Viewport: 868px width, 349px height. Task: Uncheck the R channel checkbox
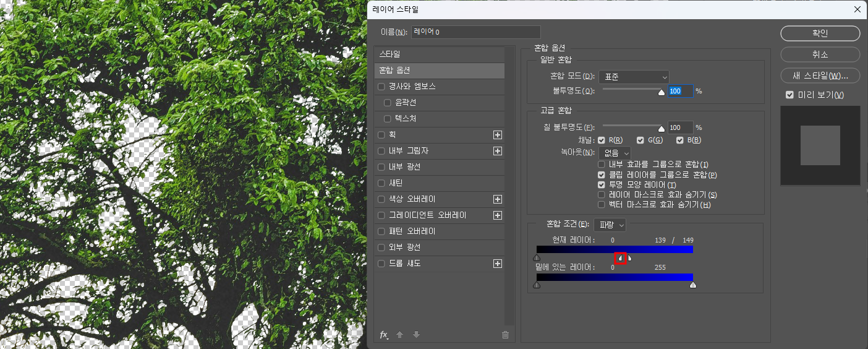point(602,140)
